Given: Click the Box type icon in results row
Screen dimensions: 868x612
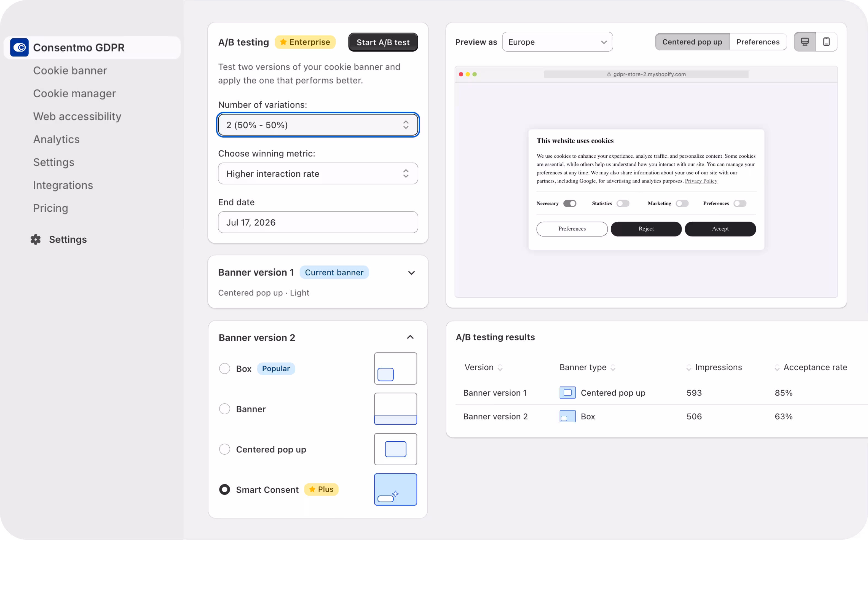Looking at the screenshot, I should coord(567,416).
